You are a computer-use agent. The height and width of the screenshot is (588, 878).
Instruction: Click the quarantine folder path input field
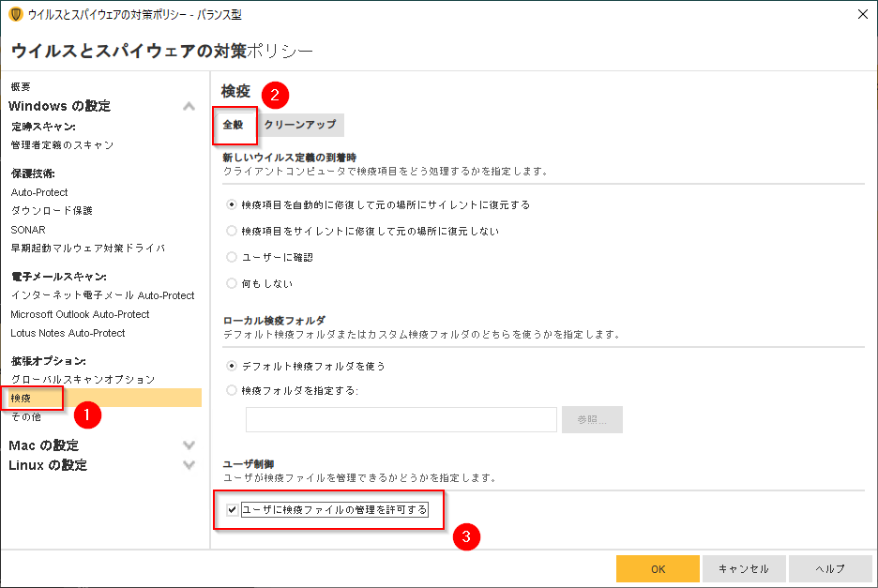(401, 420)
